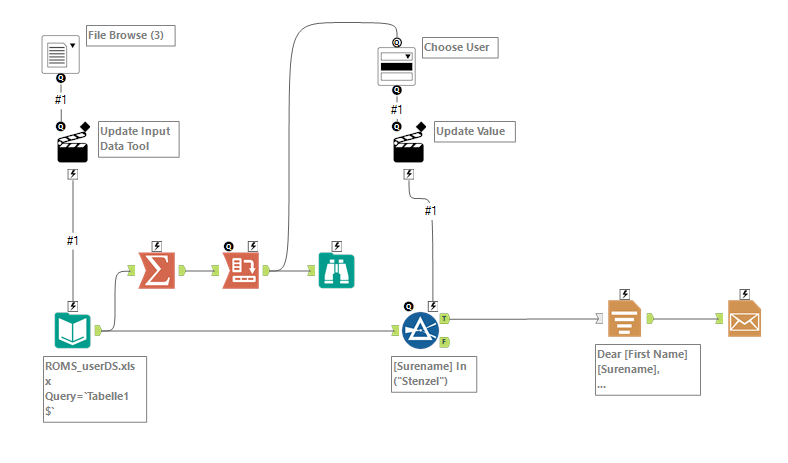Viewport: 788px width, 463px height.
Task: Click the Filter tool's input anchor
Action: tap(396, 330)
